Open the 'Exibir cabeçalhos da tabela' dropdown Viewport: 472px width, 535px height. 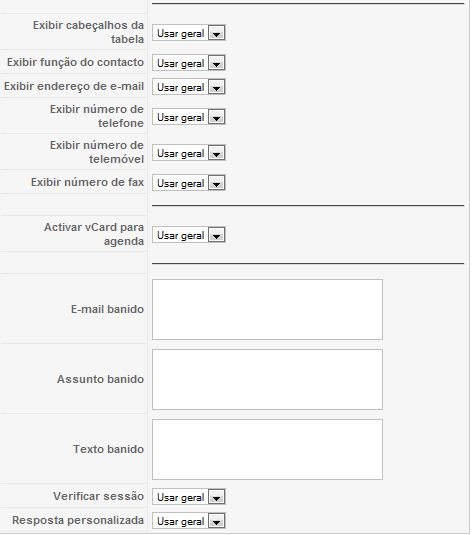click(188, 33)
